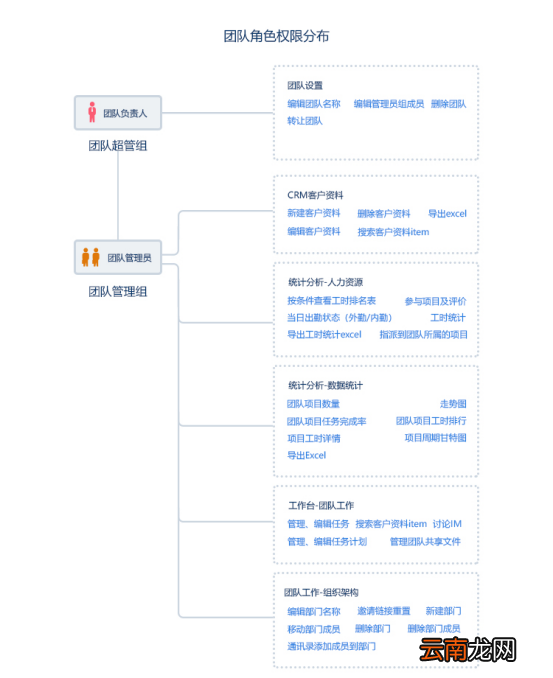The image size is (553, 678).
Task: Open the 工时统计 link
Action: coord(448,318)
